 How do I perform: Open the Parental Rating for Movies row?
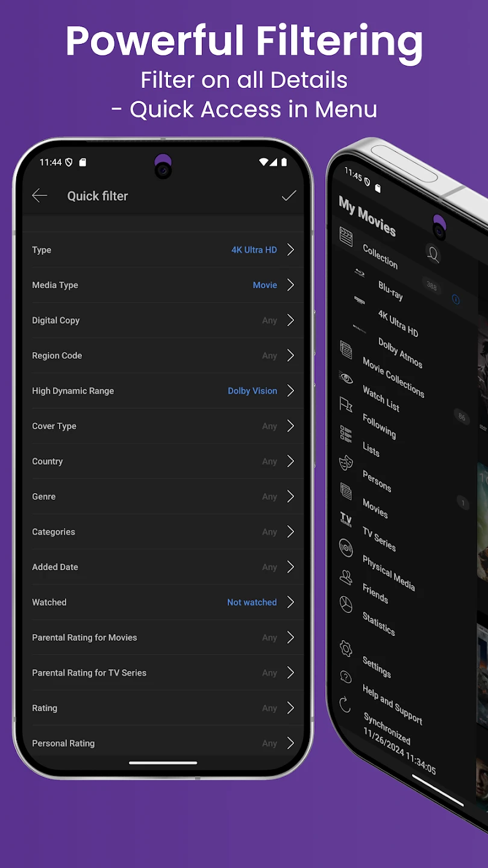click(x=163, y=638)
